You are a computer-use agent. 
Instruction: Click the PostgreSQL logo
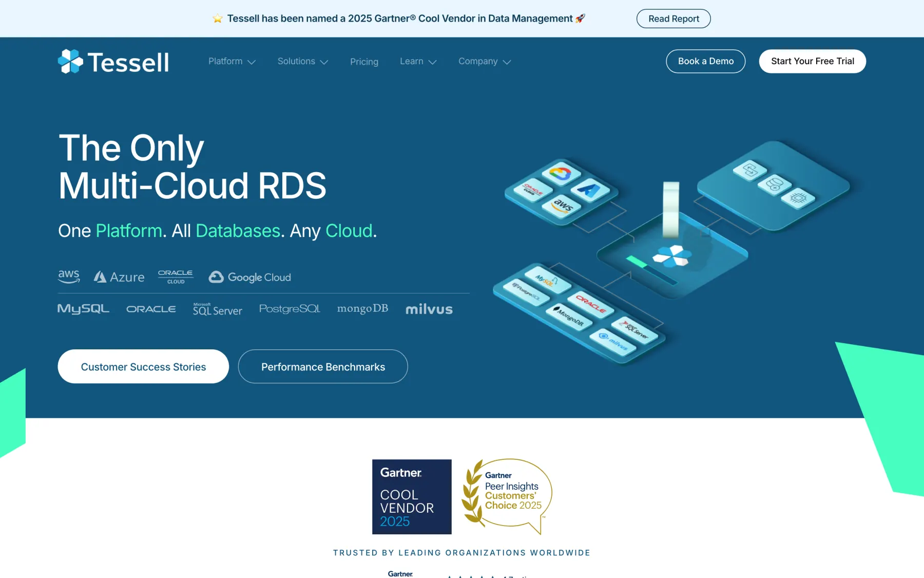[x=290, y=309]
